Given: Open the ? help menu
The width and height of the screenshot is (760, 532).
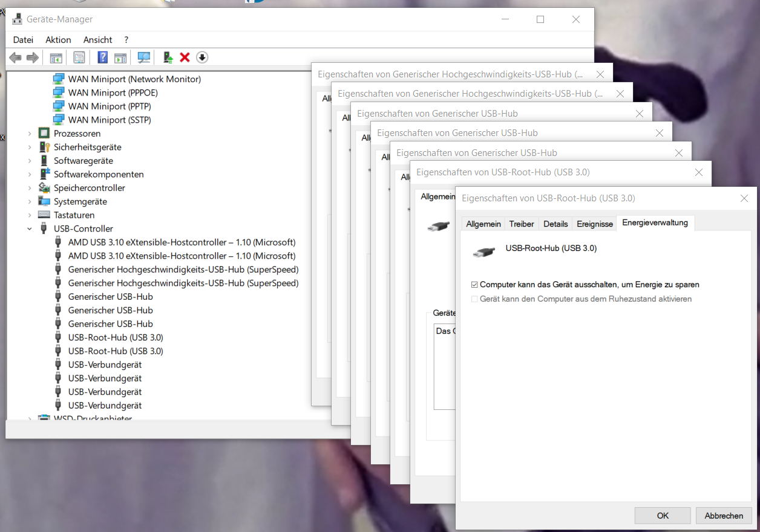Looking at the screenshot, I should click(x=126, y=40).
